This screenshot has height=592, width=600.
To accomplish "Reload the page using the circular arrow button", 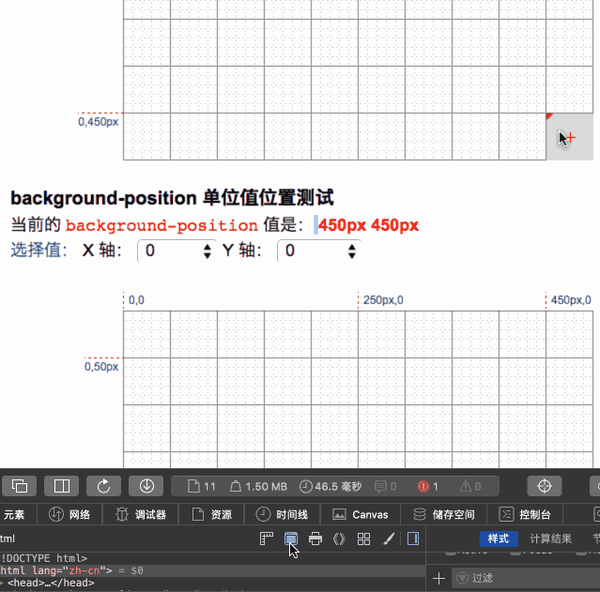I will [x=104, y=486].
